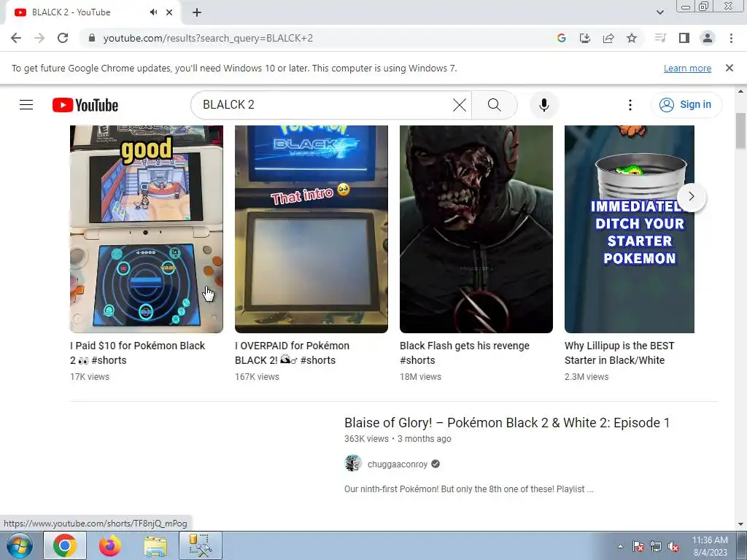Screen dimensions: 747x560
Task: Open the taskbar clock and date
Action: (x=710, y=546)
